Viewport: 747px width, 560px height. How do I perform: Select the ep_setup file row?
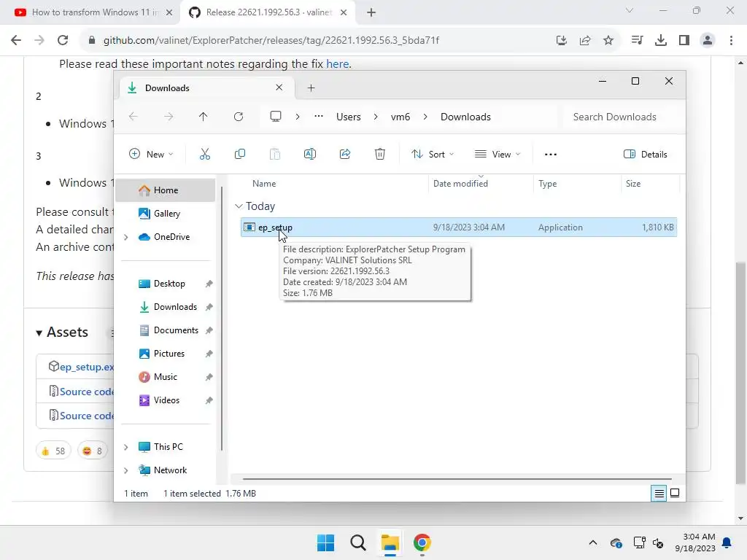(459, 227)
